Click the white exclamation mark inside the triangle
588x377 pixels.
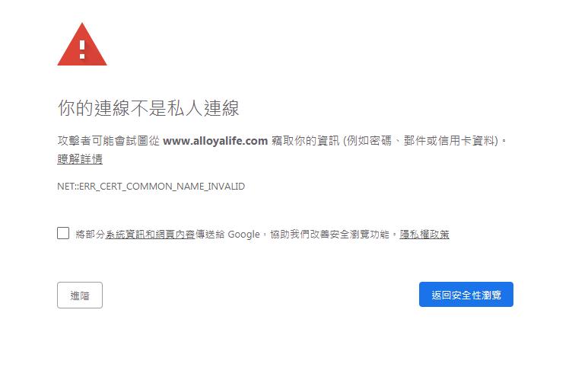pos(82,50)
